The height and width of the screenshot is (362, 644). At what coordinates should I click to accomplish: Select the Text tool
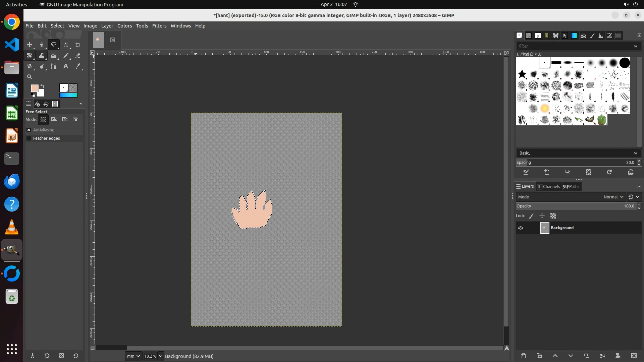[x=66, y=66]
